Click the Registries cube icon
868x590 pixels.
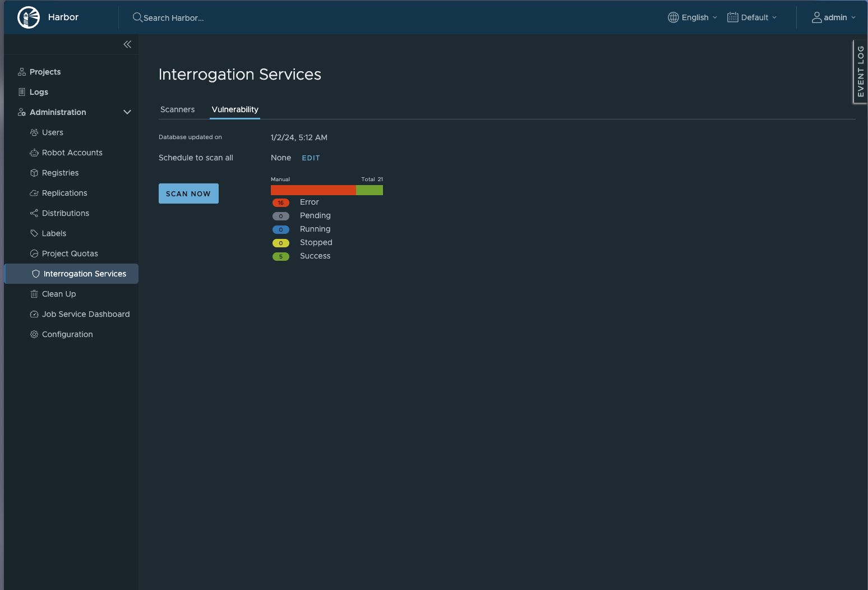tap(34, 173)
